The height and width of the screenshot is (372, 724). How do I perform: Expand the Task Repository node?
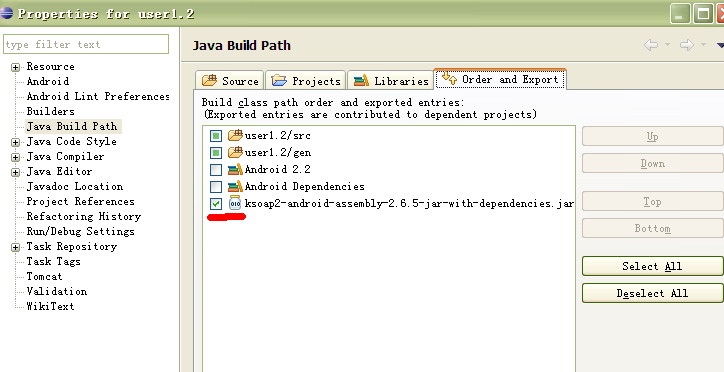click(16, 247)
